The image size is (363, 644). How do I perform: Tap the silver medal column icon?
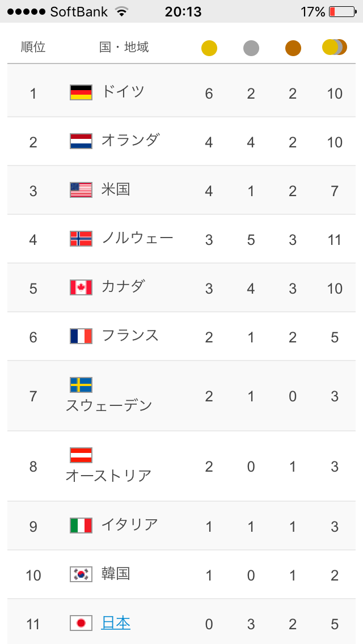[x=251, y=48]
